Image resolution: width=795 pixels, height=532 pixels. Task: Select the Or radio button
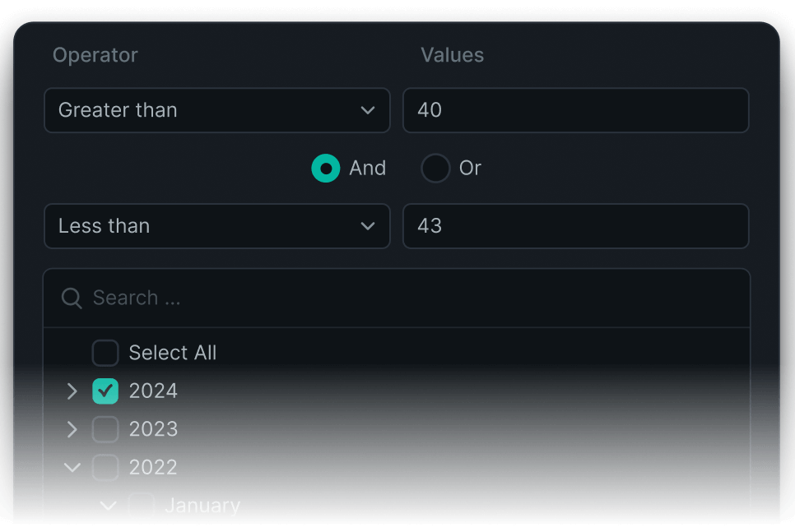coord(435,169)
